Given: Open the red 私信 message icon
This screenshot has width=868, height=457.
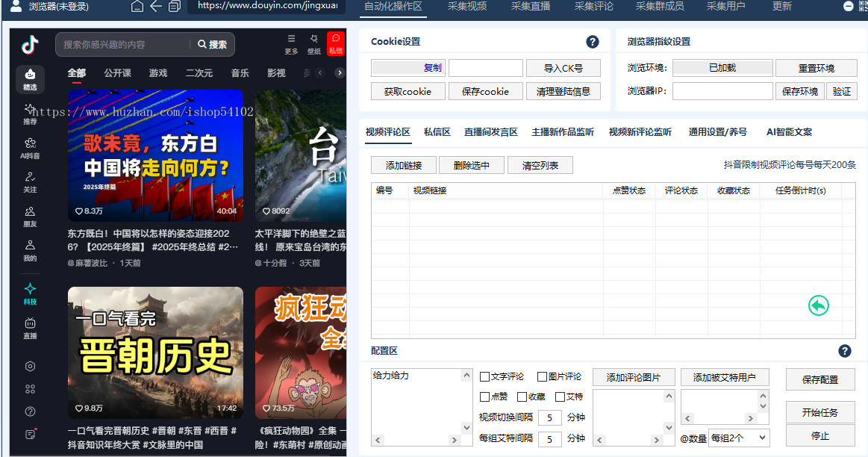Looking at the screenshot, I should click(x=335, y=44).
